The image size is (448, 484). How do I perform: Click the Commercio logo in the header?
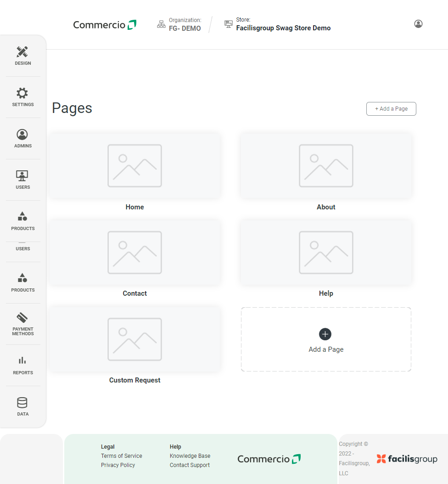(105, 24)
